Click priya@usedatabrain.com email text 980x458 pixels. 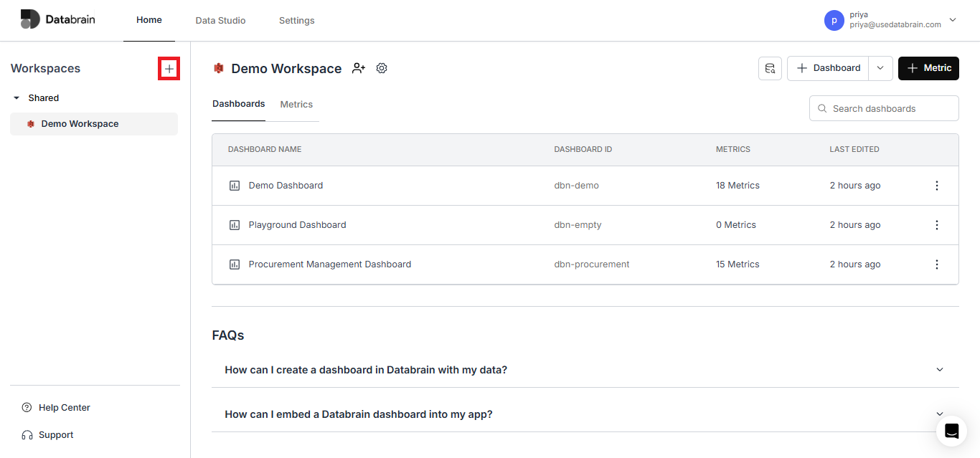coord(895,24)
